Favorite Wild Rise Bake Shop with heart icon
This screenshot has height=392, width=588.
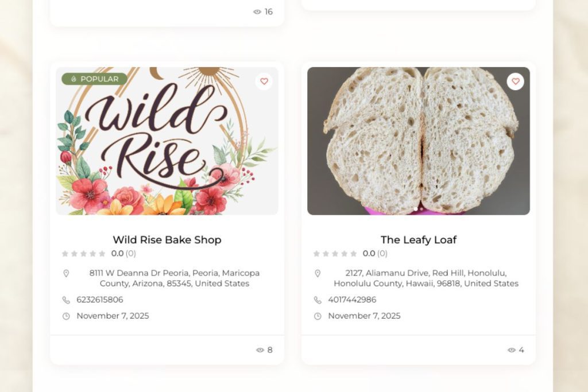[x=264, y=81]
